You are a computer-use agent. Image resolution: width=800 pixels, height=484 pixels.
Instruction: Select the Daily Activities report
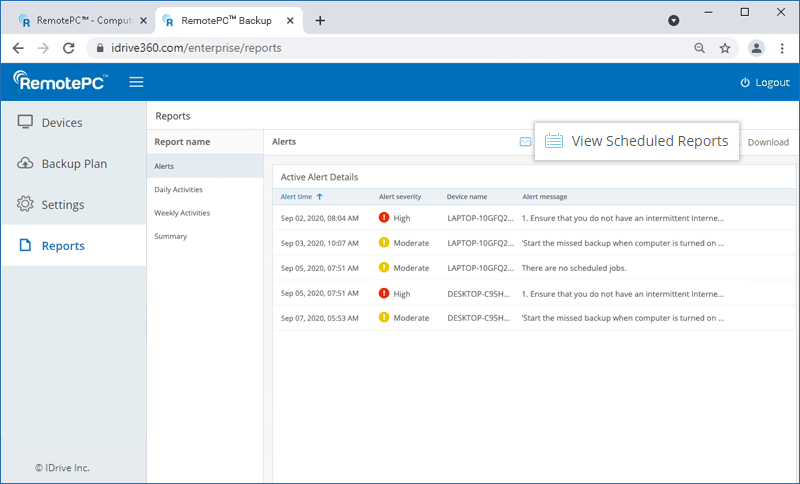[x=178, y=189]
